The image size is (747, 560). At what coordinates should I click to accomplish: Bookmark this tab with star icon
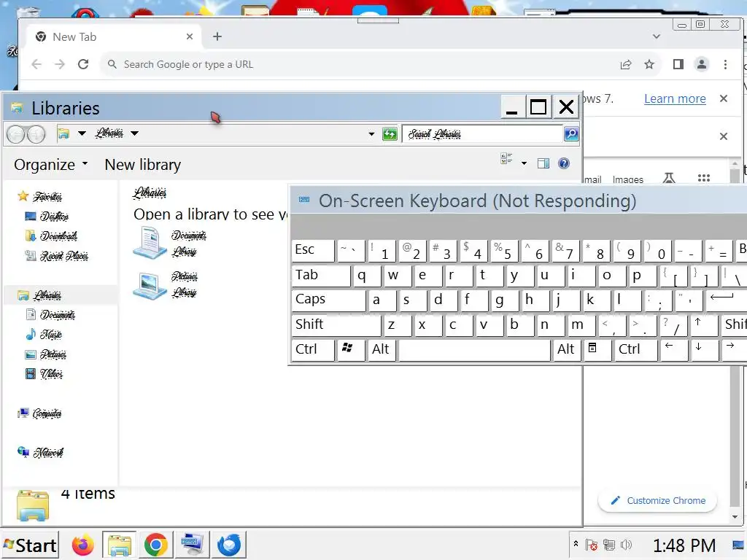click(649, 64)
